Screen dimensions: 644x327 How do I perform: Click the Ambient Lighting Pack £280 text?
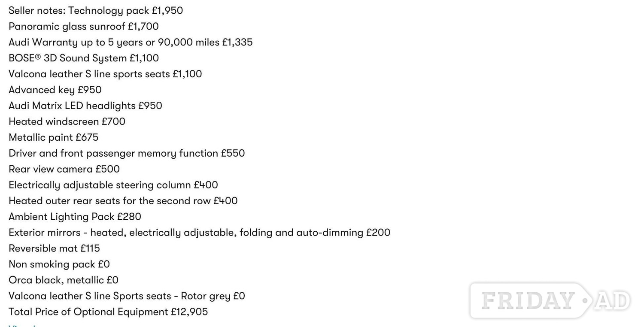click(x=75, y=217)
